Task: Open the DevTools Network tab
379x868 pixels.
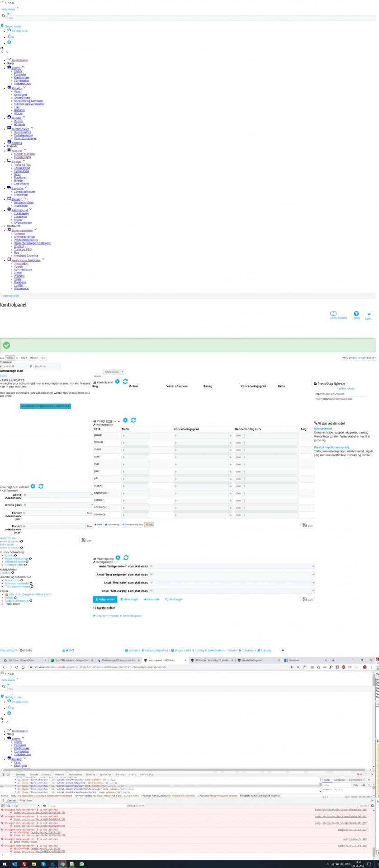Action: pyautogui.click(x=60, y=774)
